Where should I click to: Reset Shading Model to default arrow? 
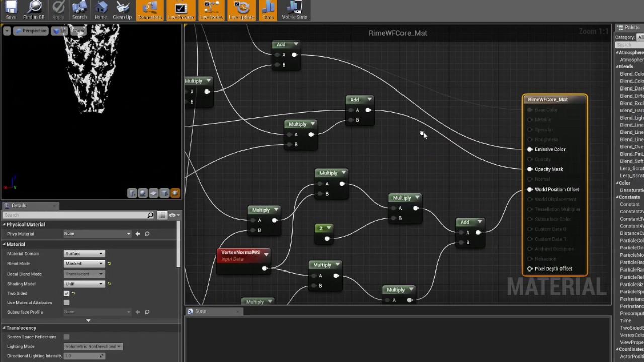[x=109, y=284]
